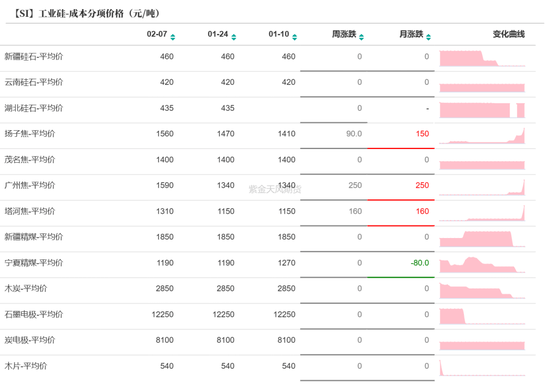The height and width of the screenshot is (384, 550).
Task: Sort by the 01-24 column arrow icon
Action: 234,37
